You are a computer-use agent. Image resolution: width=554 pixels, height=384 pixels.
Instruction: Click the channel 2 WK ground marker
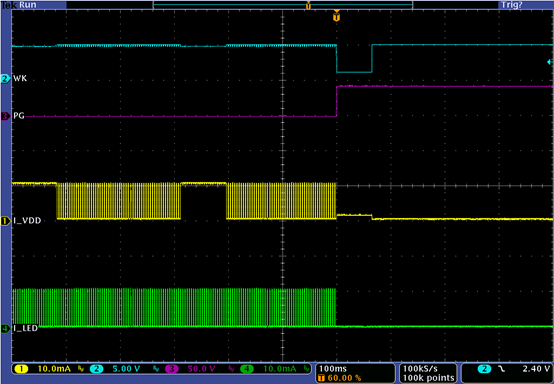point(6,79)
